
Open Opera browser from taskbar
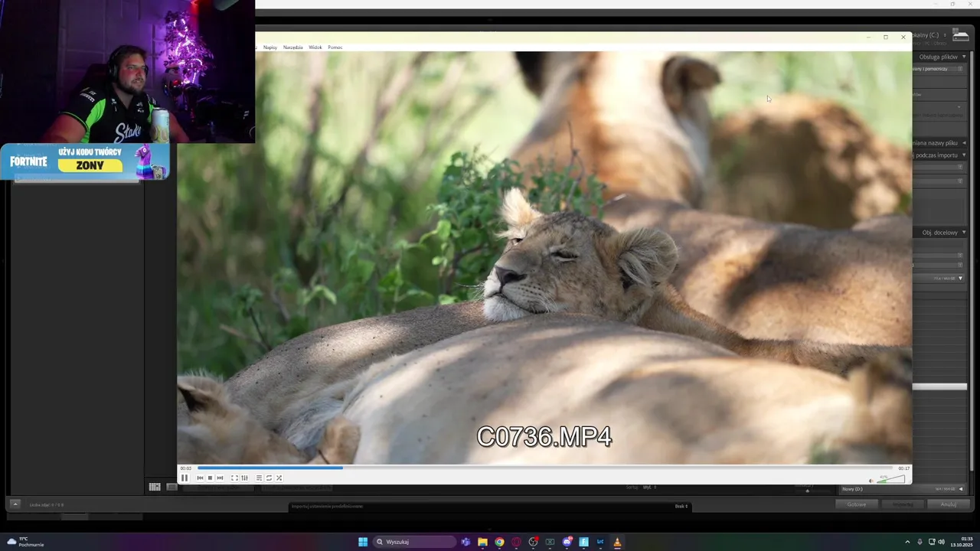point(516,542)
